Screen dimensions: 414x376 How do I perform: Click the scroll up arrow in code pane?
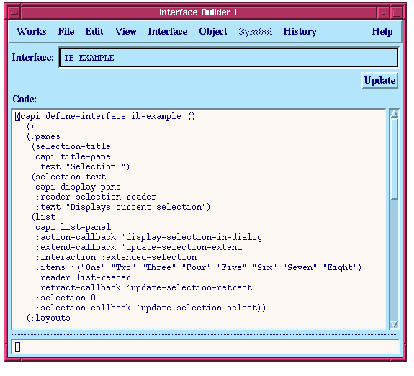394,115
